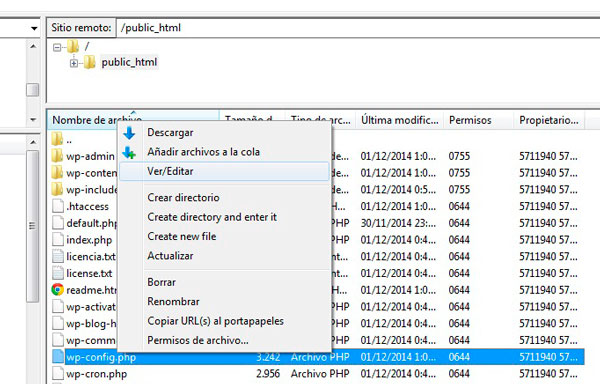The width and height of the screenshot is (600, 384).
Task: Expand the public_html tree node
Action: pos(73,63)
